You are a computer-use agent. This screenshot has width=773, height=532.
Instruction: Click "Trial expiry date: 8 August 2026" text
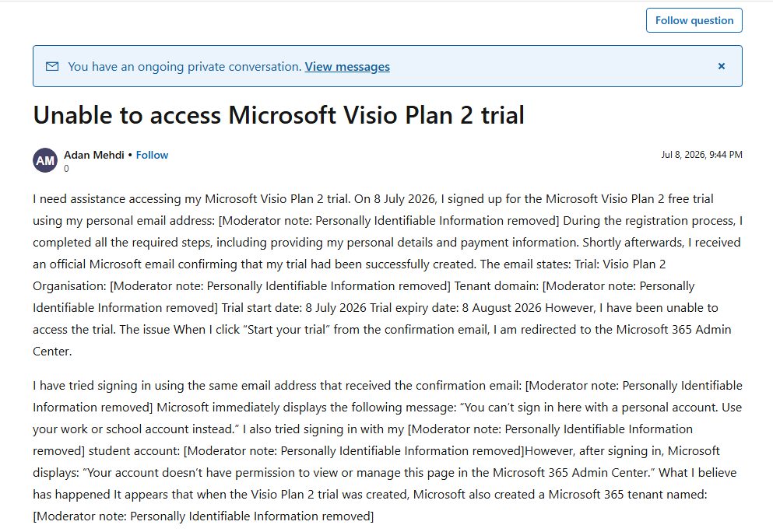[x=455, y=308]
